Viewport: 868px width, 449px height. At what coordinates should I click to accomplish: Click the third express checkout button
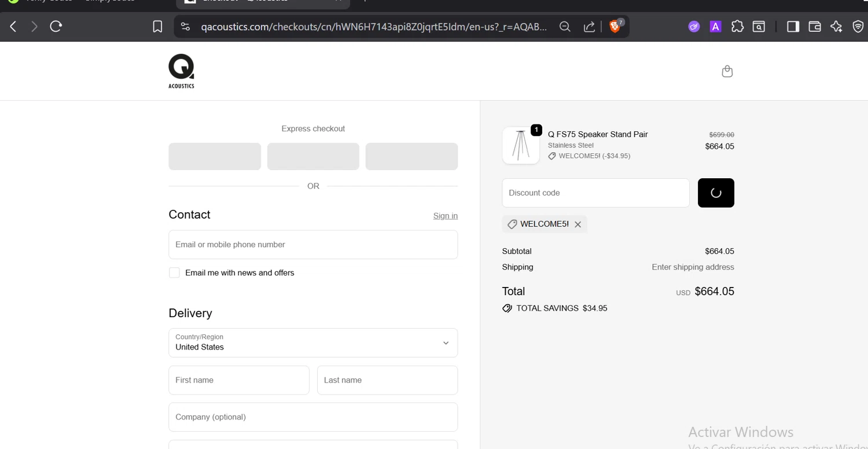[x=411, y=156]
